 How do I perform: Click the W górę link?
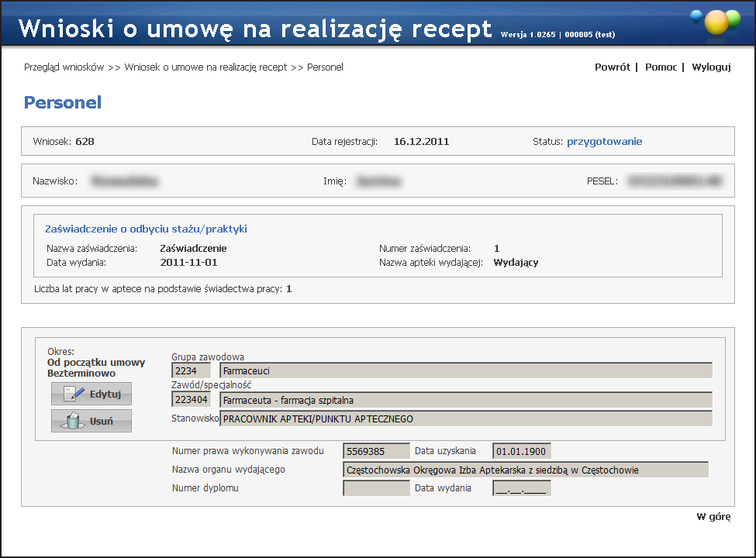coord(713,517)
